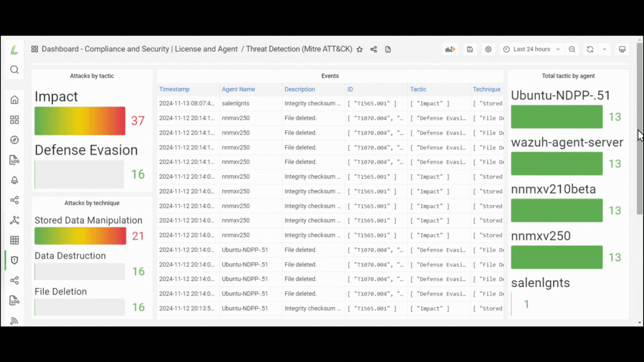The height and width of the screenshot is (362, 644).
Task: Click the Stored Data Manipulation value 21
Action: click(138, 236)
